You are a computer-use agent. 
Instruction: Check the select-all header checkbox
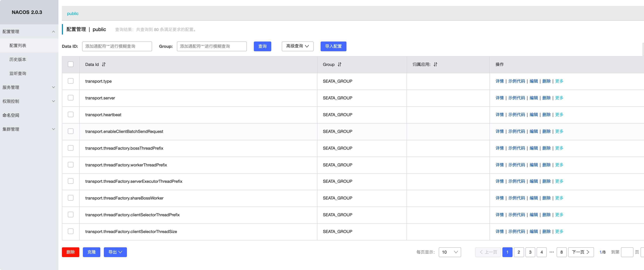coord(70,64)
